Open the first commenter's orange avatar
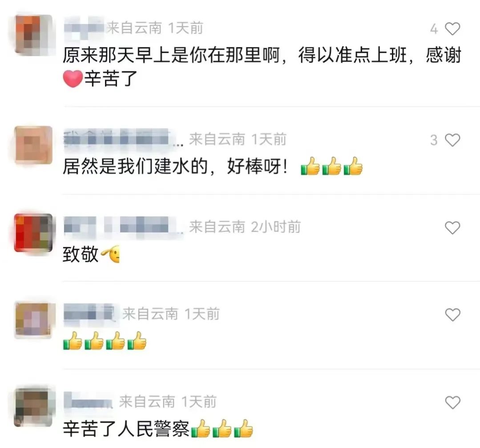The width and height of the screenshot is (480, 448). click(33, 35)
